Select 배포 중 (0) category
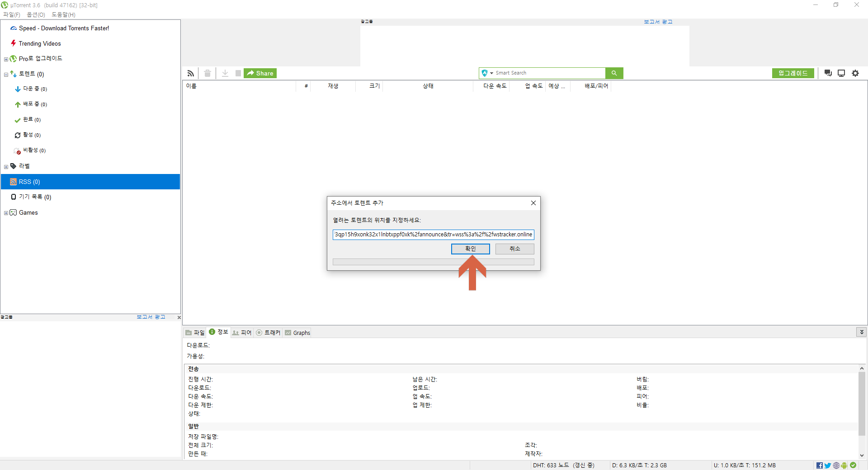The height and width of the screenshot is (470, 868). [x=35, y=104]
